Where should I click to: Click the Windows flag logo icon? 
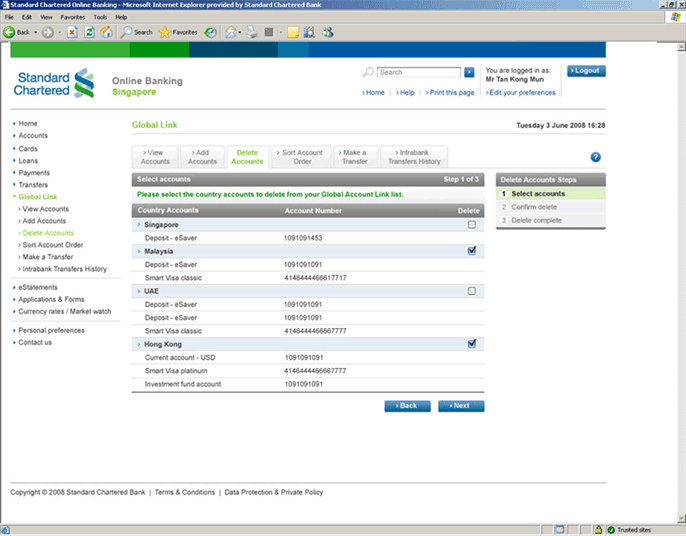(676, 17)
